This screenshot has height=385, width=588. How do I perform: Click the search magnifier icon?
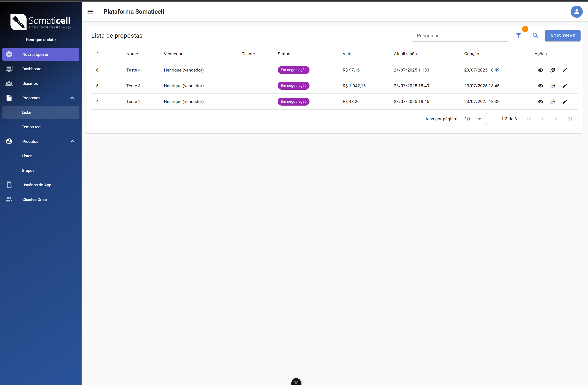pos(535,36)
